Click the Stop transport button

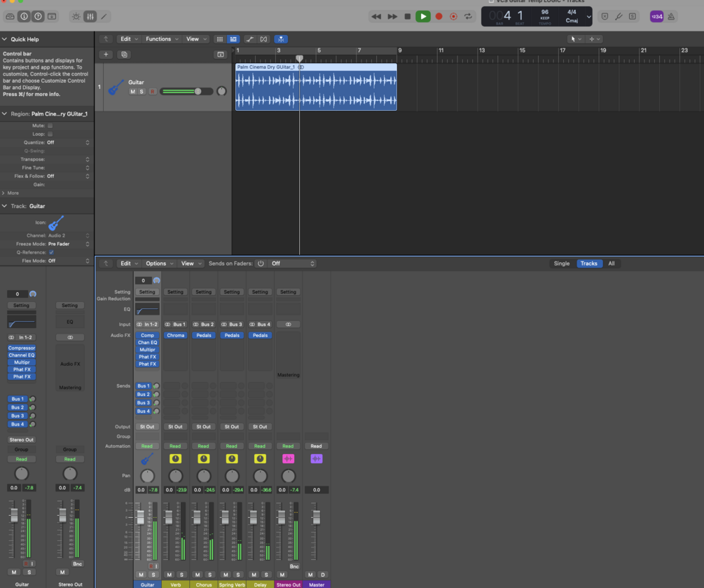(408, 17)
